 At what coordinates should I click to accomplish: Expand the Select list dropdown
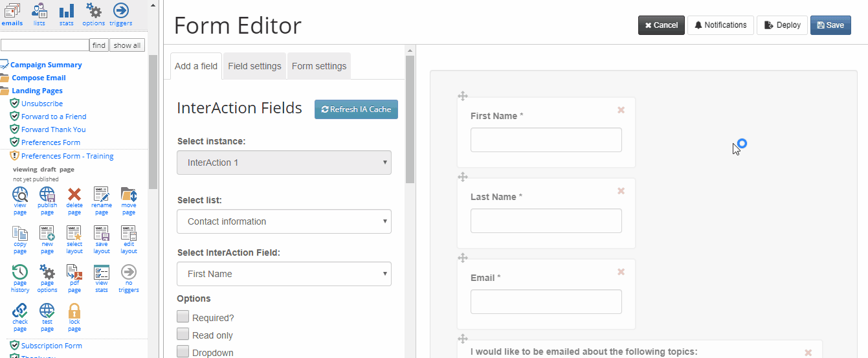[284, 221]
